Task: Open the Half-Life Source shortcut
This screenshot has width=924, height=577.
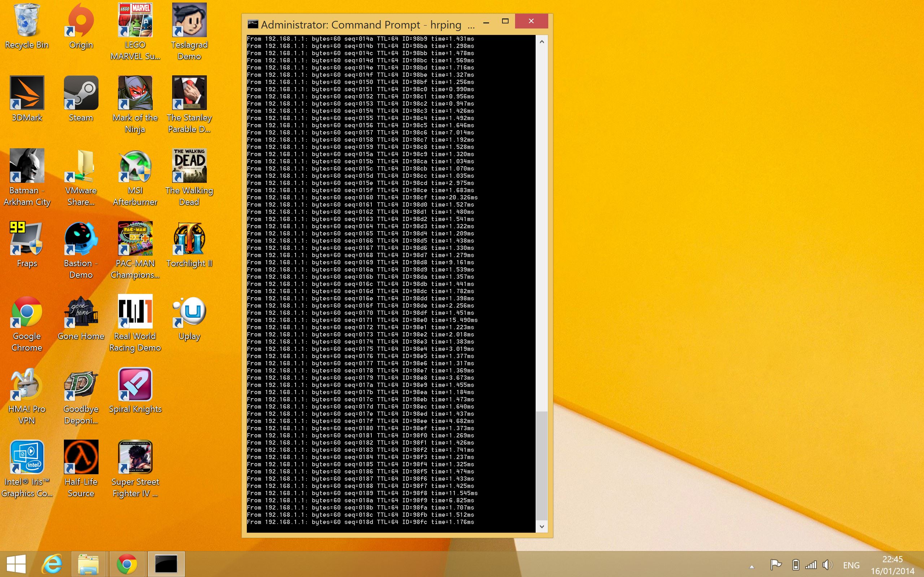Action: click(81, 457)
